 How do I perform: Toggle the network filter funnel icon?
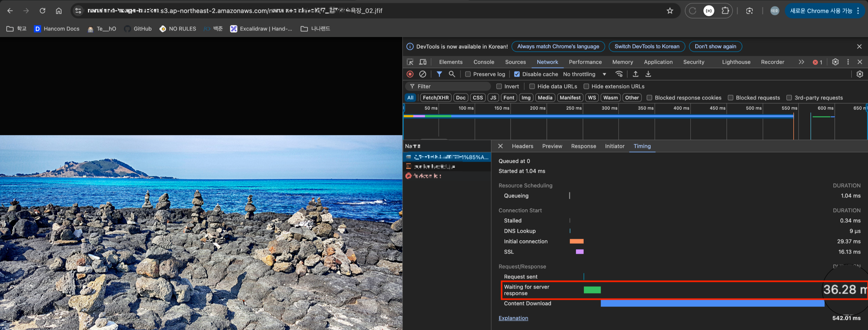click(x=439, y=74)
